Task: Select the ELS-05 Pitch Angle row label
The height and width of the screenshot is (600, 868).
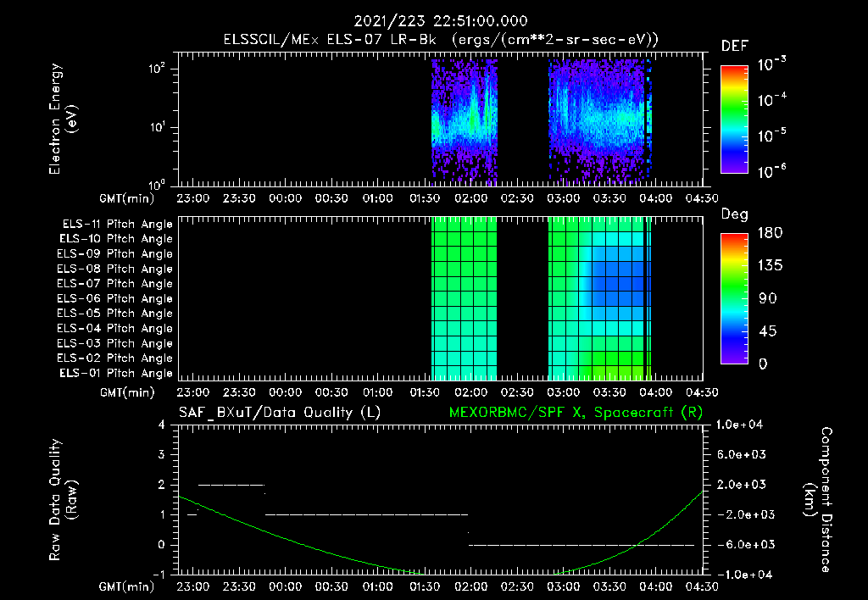Action: pyautogui.click(x=114, y=314)
